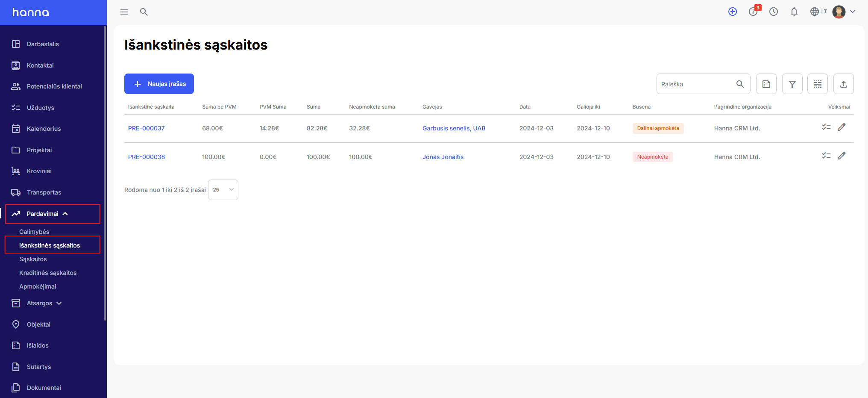Open the info icon with badge 3
The image size is (868, 398).
click(x=754, y=11)
